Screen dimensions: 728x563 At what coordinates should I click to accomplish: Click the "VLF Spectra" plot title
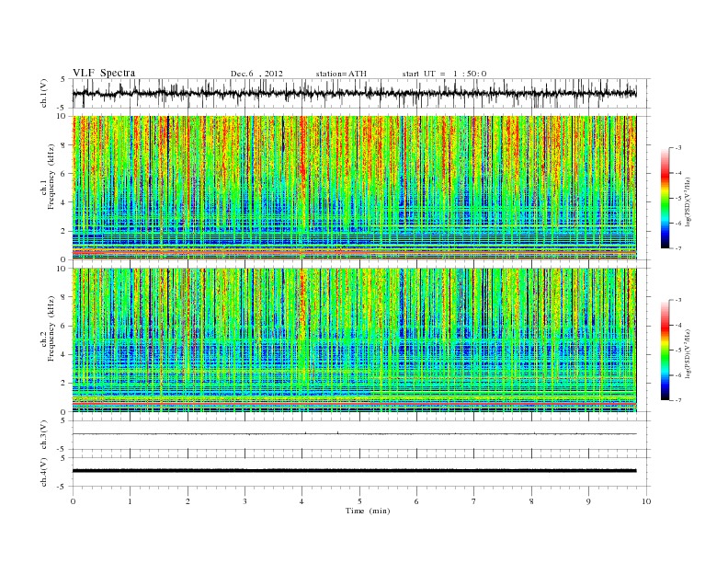tap(104, 73)
